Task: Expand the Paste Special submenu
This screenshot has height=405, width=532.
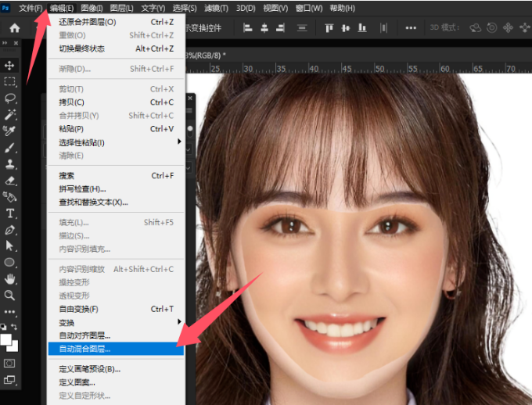Action: [116, 142]
